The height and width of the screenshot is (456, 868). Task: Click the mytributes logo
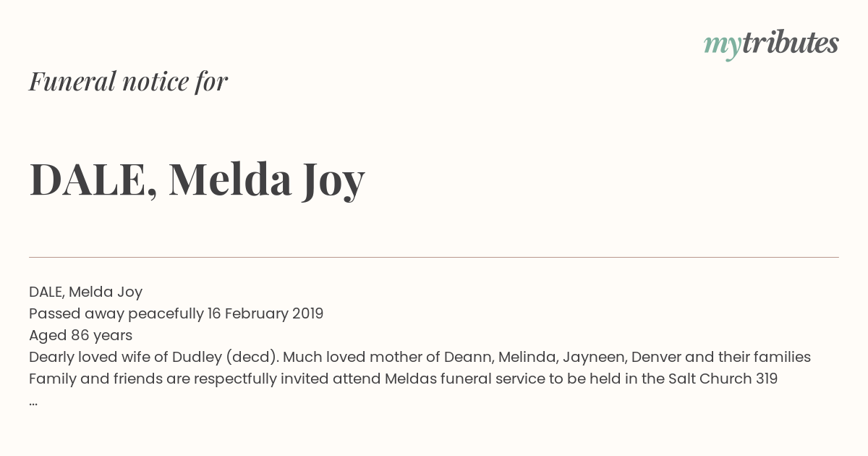(x=771, y=45)
